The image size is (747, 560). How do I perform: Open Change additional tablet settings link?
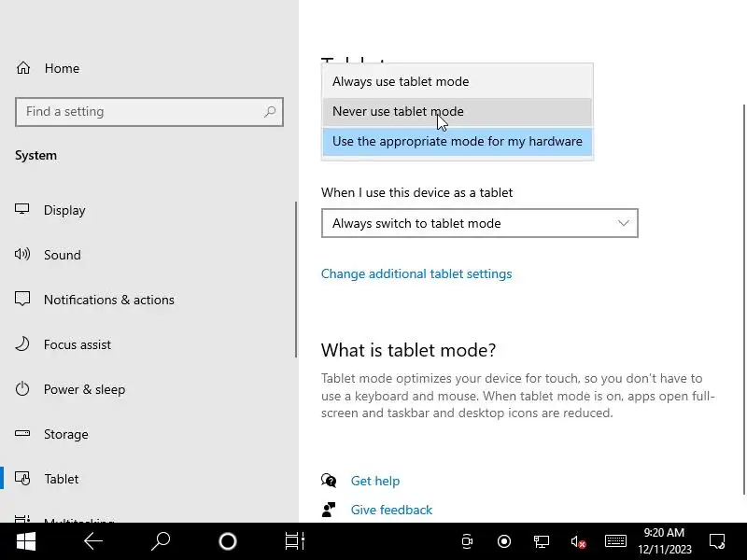[x=416, y=273]
